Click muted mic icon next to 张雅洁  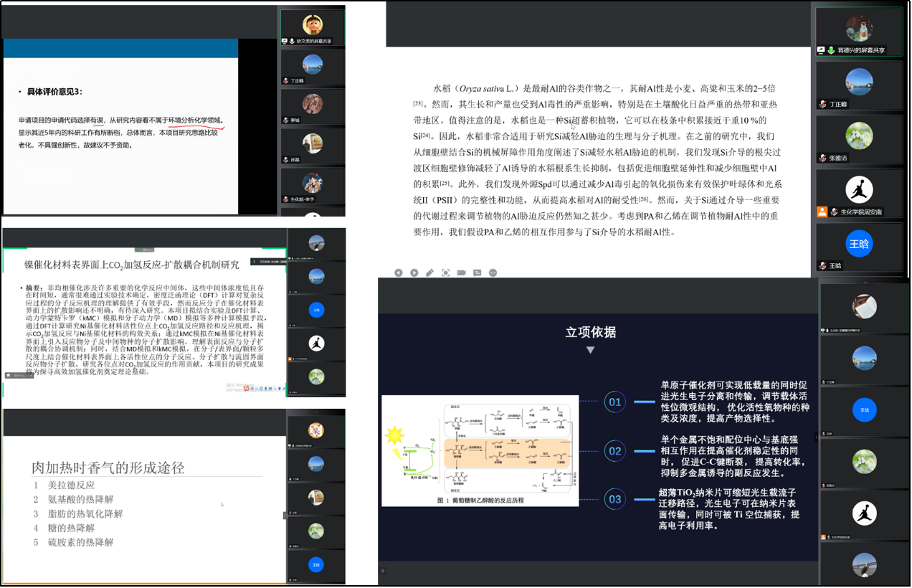click(823, 158)
